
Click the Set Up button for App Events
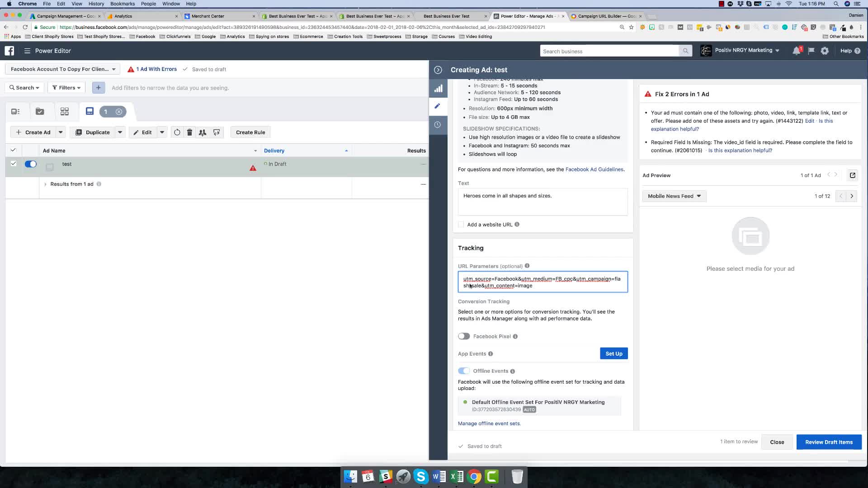click(x=613, y=354)
